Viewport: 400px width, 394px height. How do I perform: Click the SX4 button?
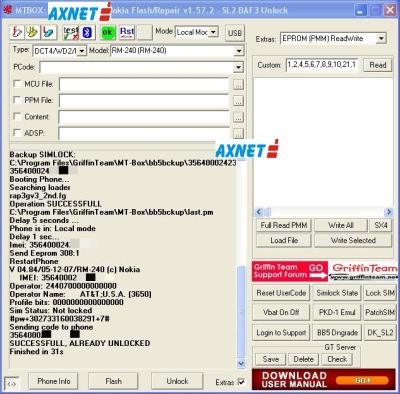pyautogui.click(x=381, y=225)
